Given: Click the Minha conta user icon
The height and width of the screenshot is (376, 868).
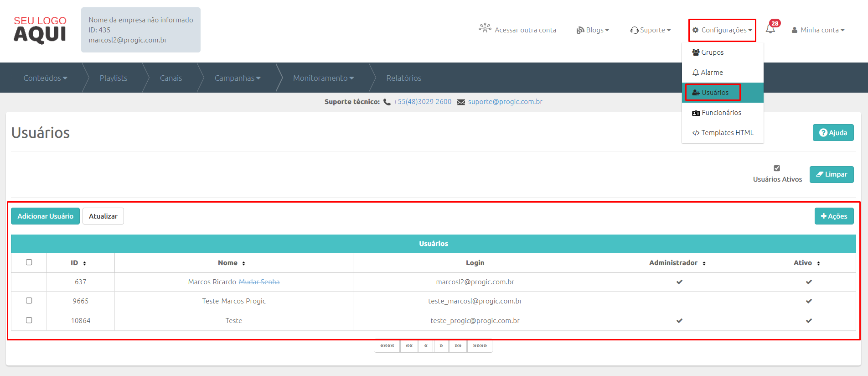Looking at the screenshot, I should pos(795,30).
